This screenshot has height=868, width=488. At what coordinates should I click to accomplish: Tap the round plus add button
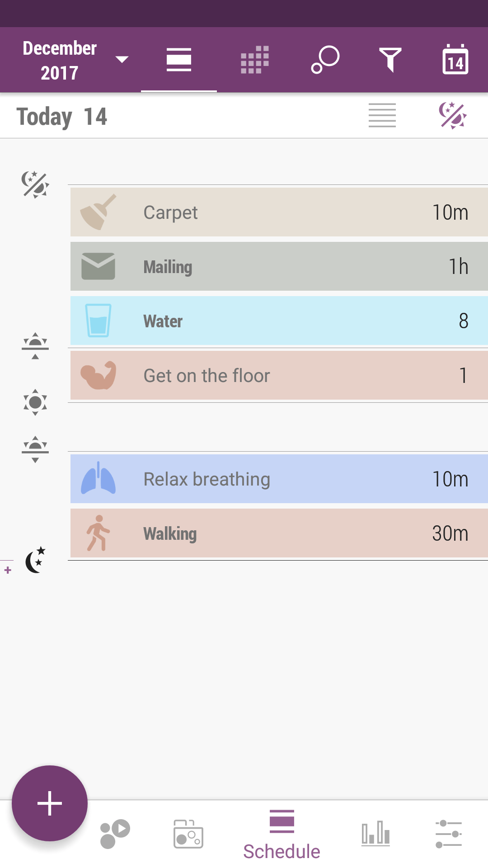(x=50, y=803)
